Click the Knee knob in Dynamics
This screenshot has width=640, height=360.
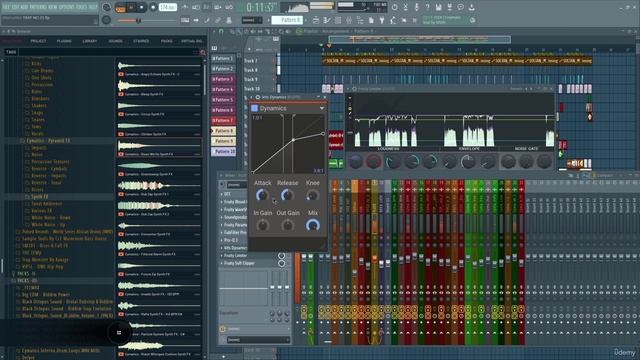(x=313, y=195)
